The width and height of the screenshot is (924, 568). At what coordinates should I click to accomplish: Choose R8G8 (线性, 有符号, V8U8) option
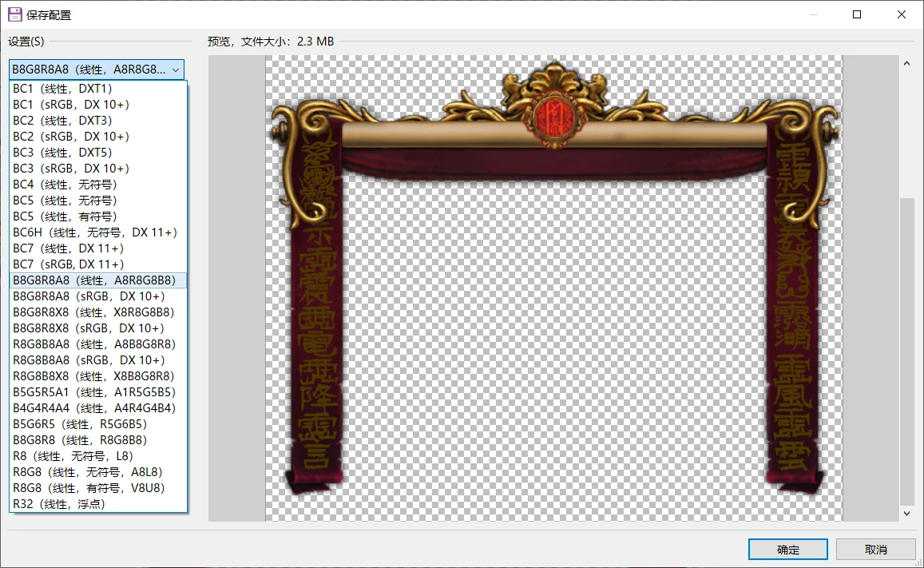coord(98,487)
